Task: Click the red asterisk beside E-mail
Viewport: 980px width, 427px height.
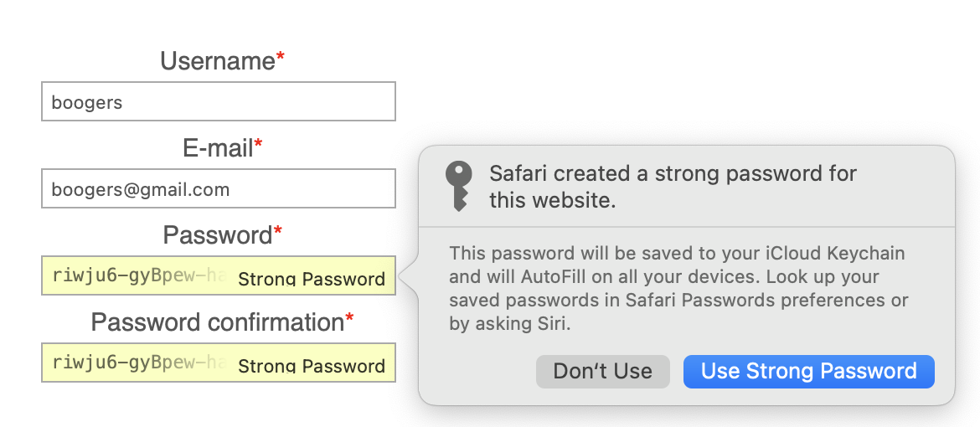Action: [259, 144]
